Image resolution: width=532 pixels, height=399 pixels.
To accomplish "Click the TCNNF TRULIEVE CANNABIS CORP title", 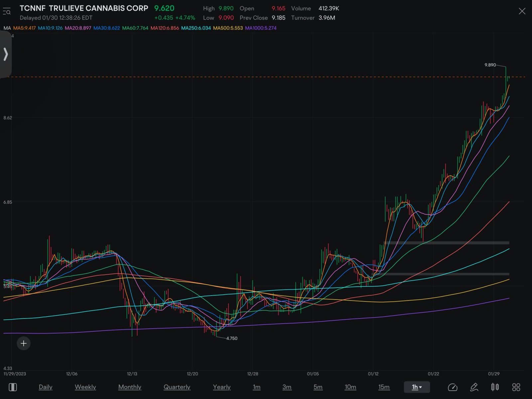I will pos(84,8).
